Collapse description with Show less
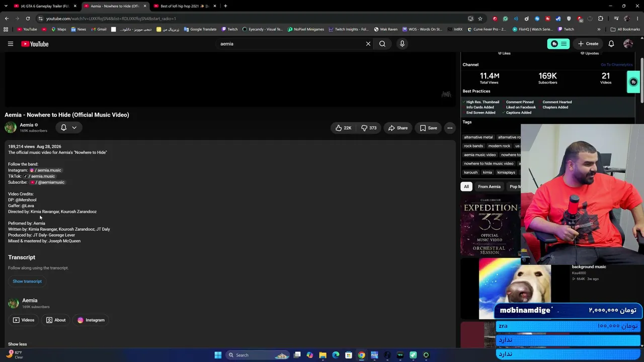This screenshot has height=362, width=644. pyautogui.click(x=18, y=344)
